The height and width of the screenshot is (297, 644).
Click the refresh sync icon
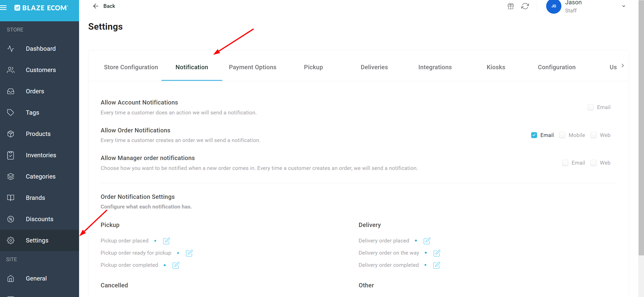pyautogui.click(x=525, y=6)
